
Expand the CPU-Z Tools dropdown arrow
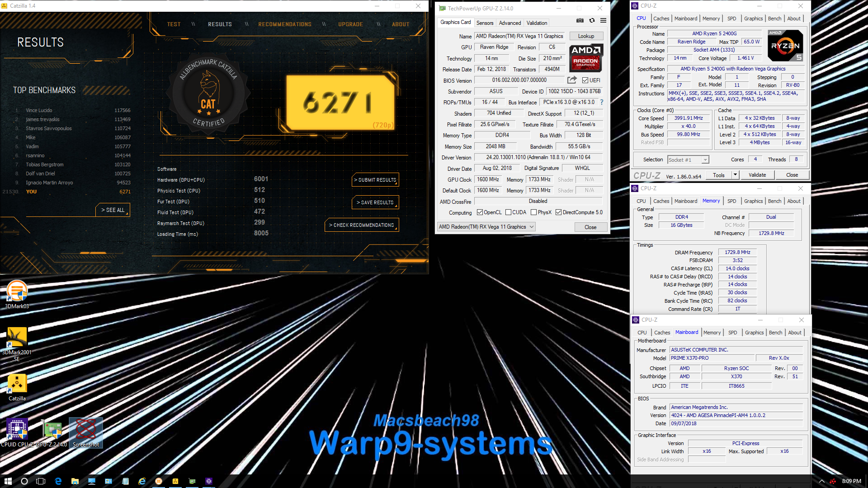(x=735, y=175)
